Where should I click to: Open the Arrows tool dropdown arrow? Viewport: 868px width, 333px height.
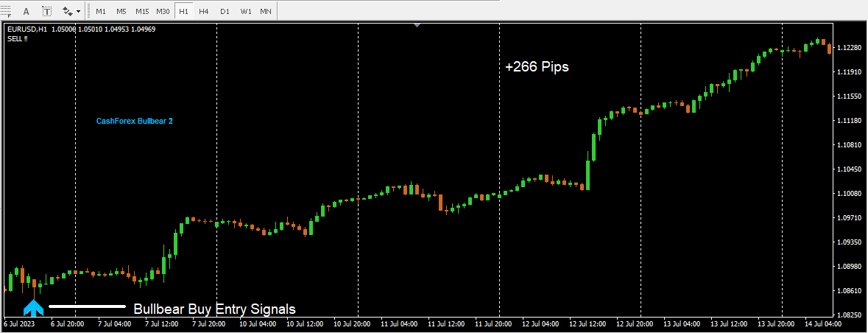pyautogui.click(x=79, y=11)
